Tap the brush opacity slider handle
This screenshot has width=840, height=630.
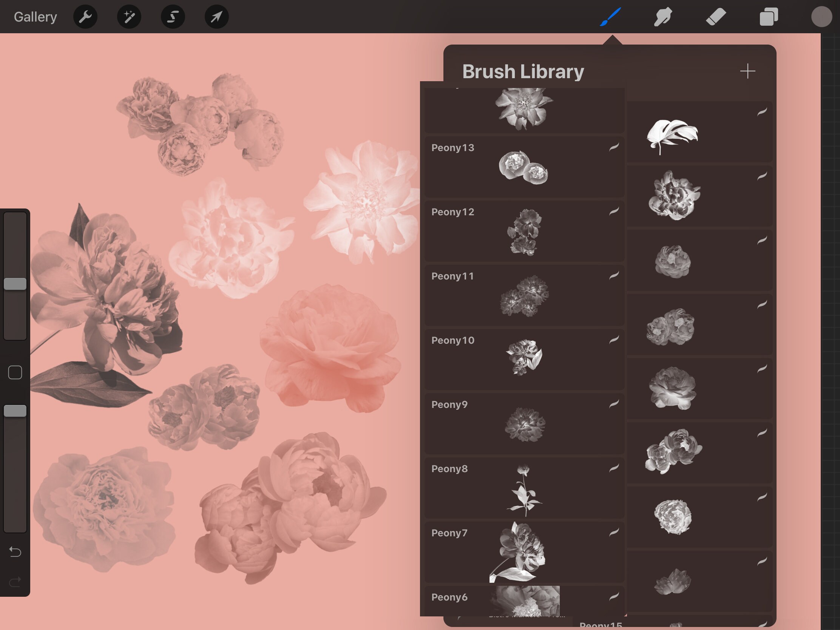pos(15,411)
